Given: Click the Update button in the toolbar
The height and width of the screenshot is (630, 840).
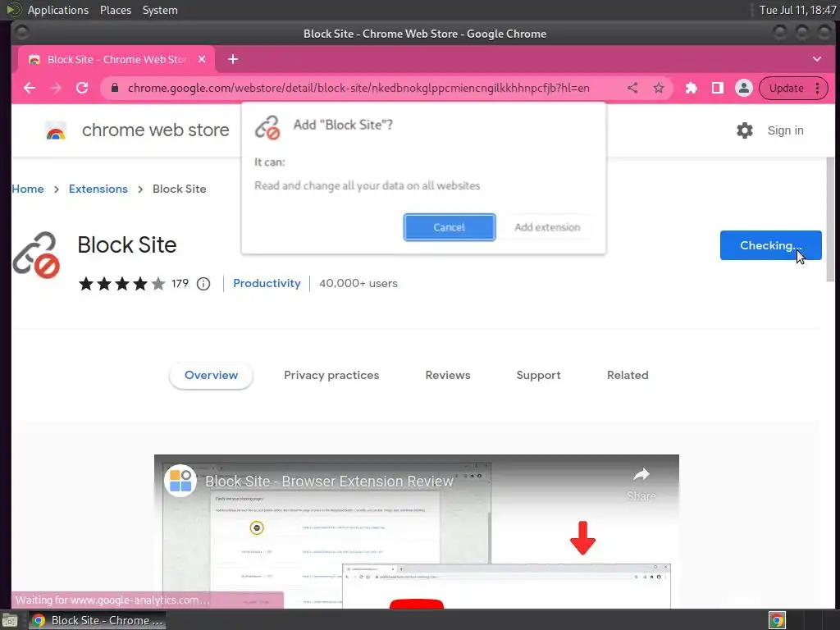Looking at the screenshot, I should [787, 88].
